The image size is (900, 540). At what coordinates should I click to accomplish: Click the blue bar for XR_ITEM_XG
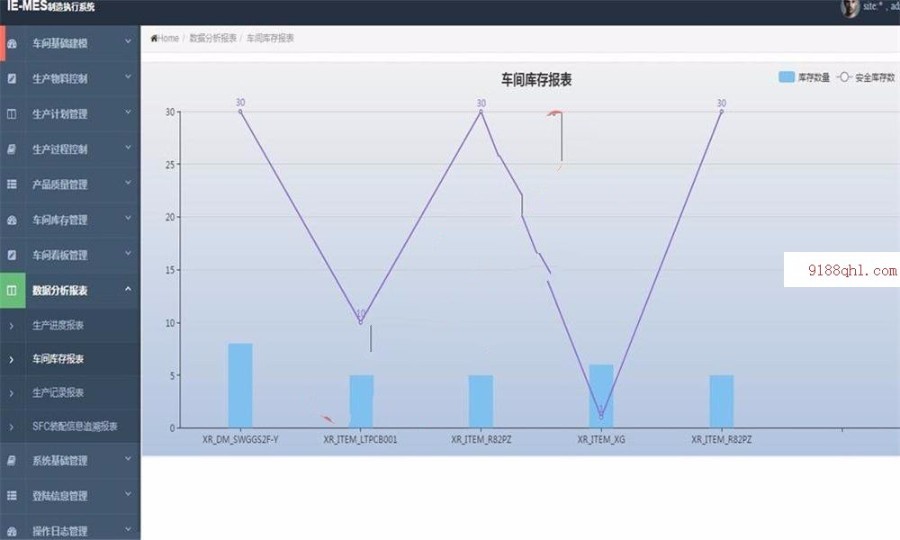pyautogui.click(x=601, y=396)
